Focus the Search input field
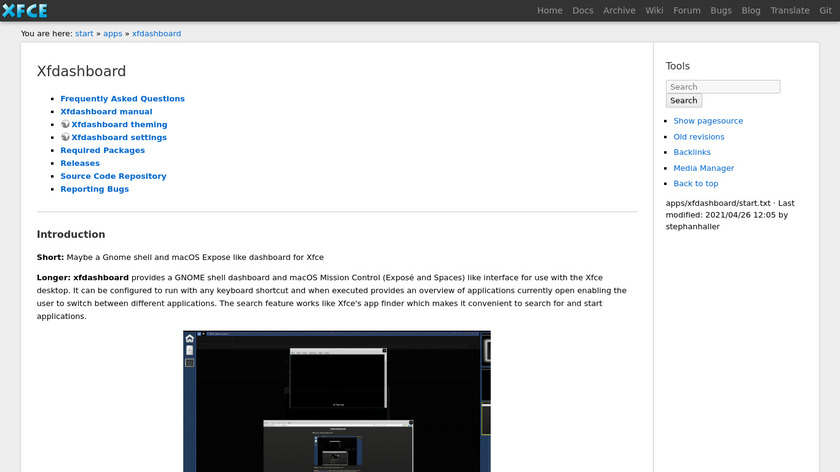Viewport: 840px width, 472px height. [723, 87]
